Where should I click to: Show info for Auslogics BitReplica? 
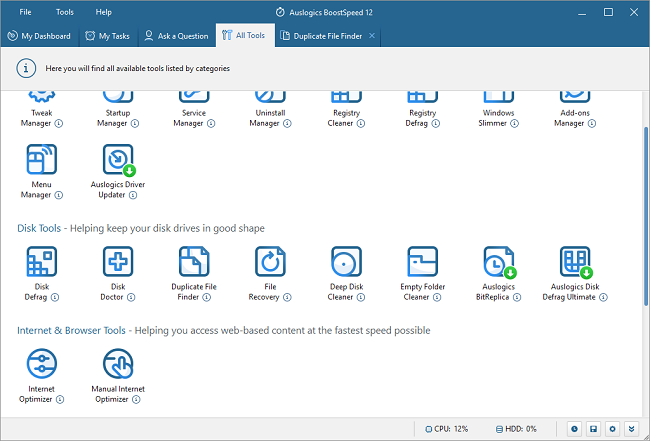pyautogui.click(x=517, y=297)
